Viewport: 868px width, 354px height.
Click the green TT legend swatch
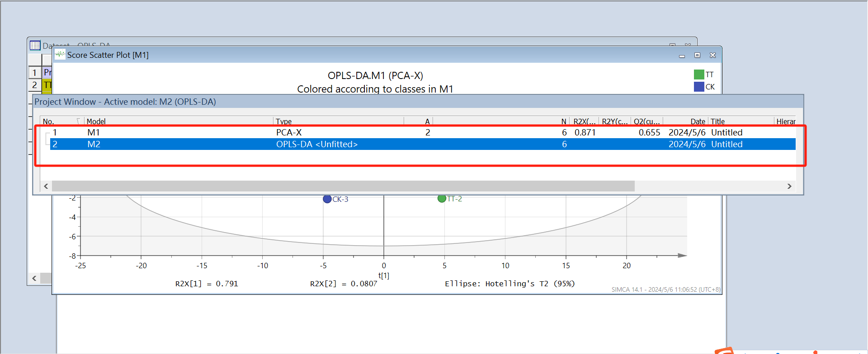(x=699, y=75)
